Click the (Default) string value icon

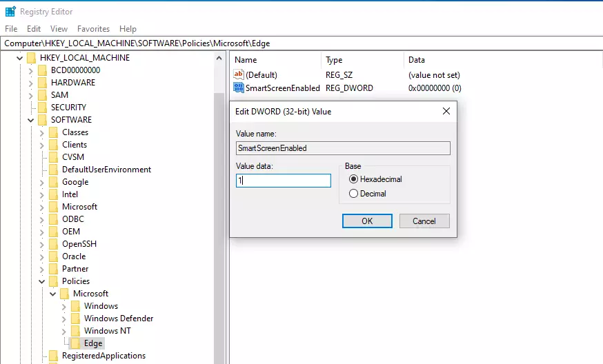tap(239, 74)
